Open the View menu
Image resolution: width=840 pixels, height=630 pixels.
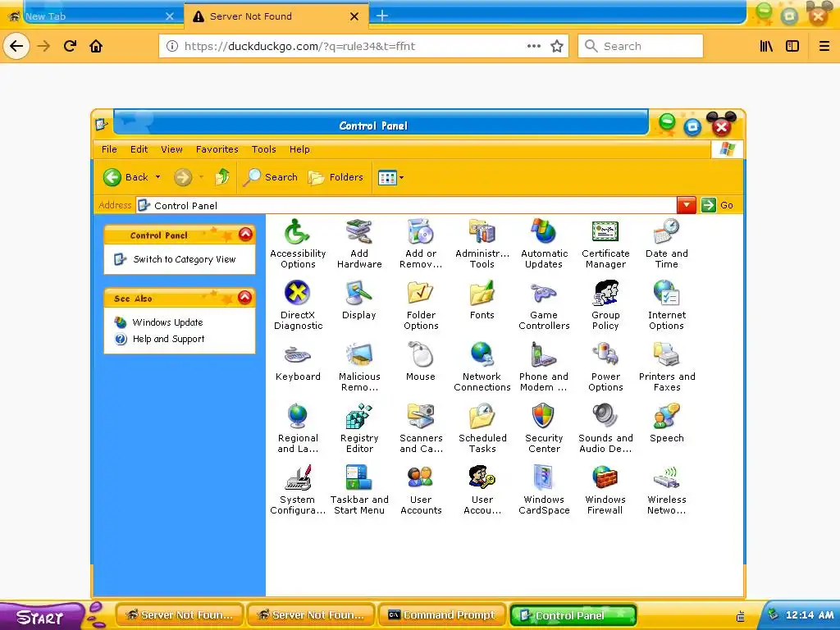tap(171, 149)
